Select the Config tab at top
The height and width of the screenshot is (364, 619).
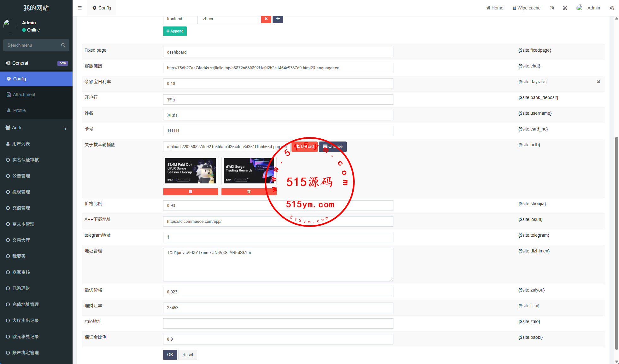pos(102,8)
